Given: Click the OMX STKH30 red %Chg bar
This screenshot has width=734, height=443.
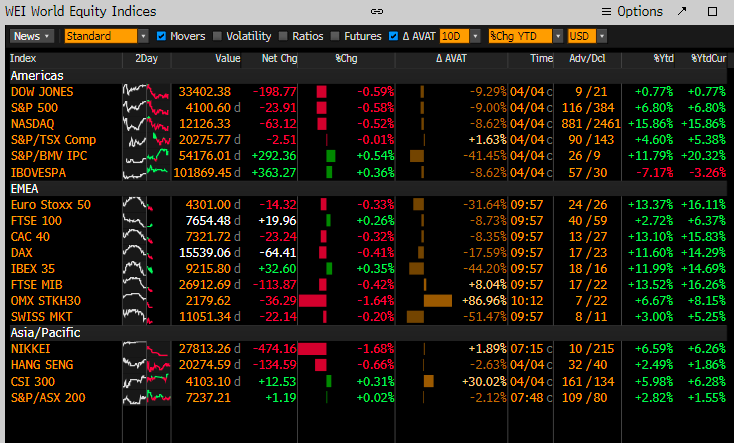Looking at the screenshot, I should click(313, 301).
